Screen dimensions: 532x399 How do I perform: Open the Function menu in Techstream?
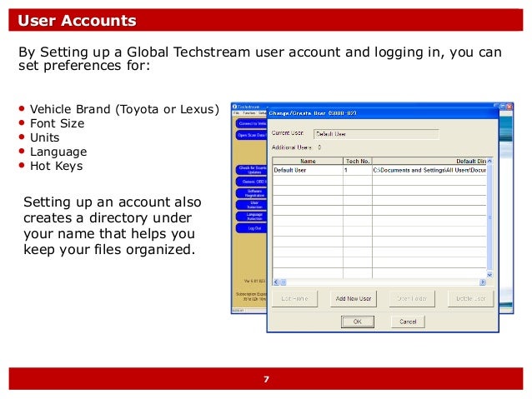pos(249,113)
